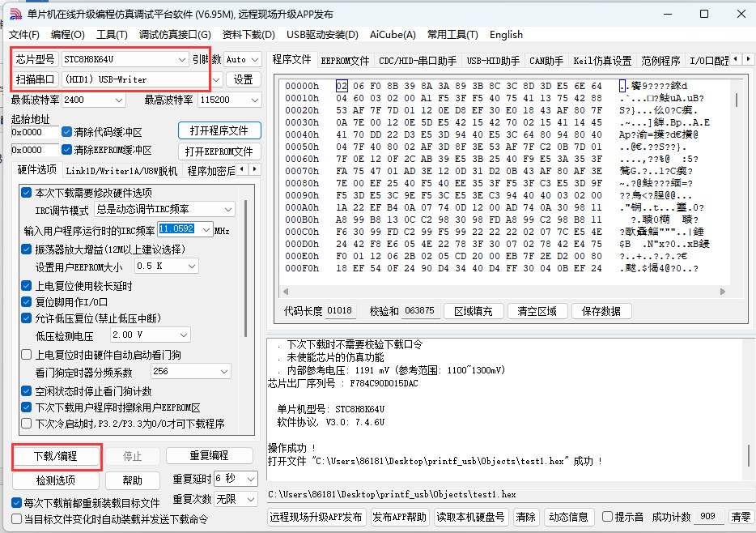Toggle 本次下载需要修改硬件选项 checkbox
The height and width of the screenshot is (533, 756).
coord(27,193)
